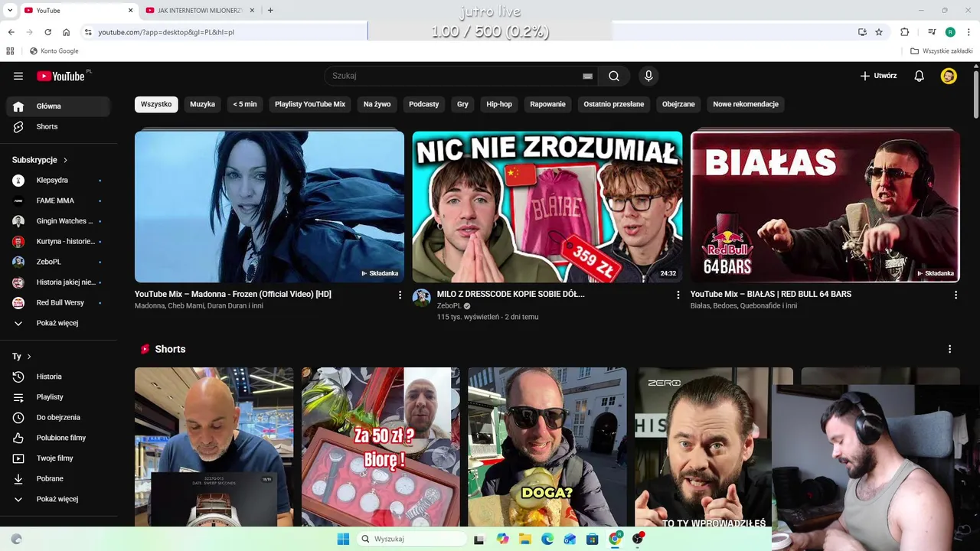Screen dimensions: 980x551
Task: Expand Pokaż więcej under Ty section
Action: point(59,499)
